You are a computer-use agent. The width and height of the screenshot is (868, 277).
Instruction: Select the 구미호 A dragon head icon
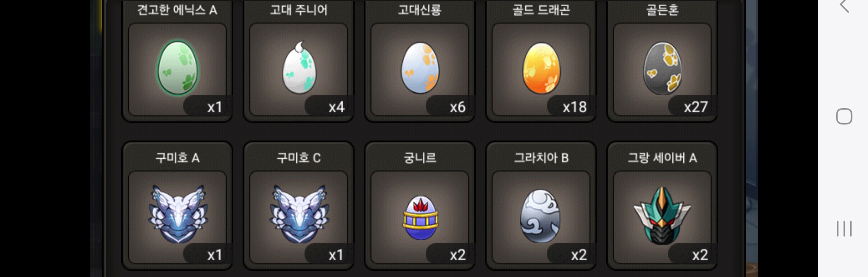178,214
